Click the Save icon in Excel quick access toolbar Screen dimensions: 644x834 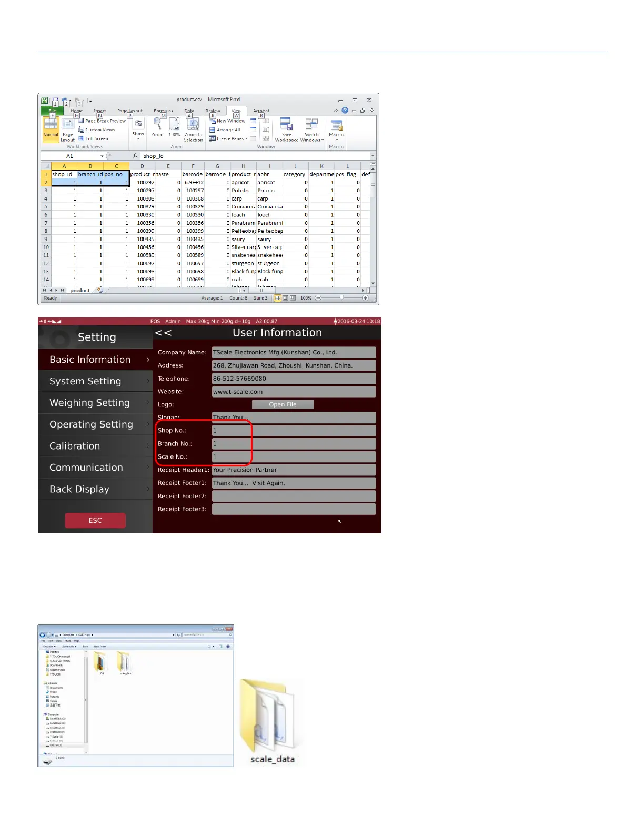tap(55, 101)
